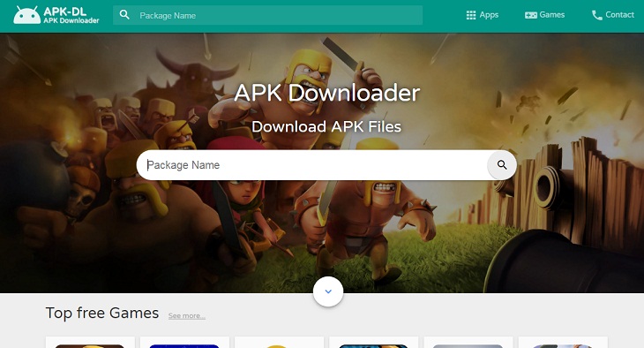Screen dimensions: 644x348
Task: Open the APK-DL APK Downloader home link
Action: point(56,15)
